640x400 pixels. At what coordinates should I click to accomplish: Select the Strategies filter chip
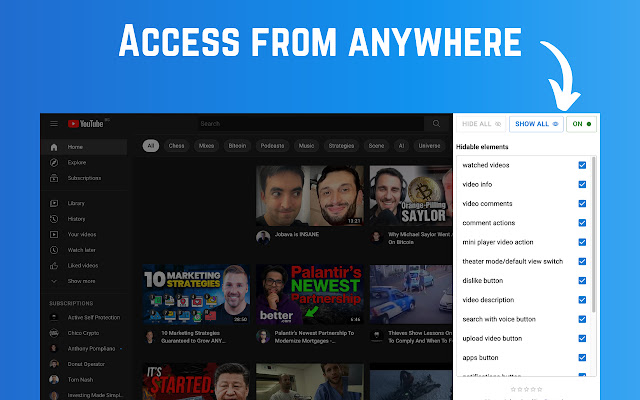341,146
